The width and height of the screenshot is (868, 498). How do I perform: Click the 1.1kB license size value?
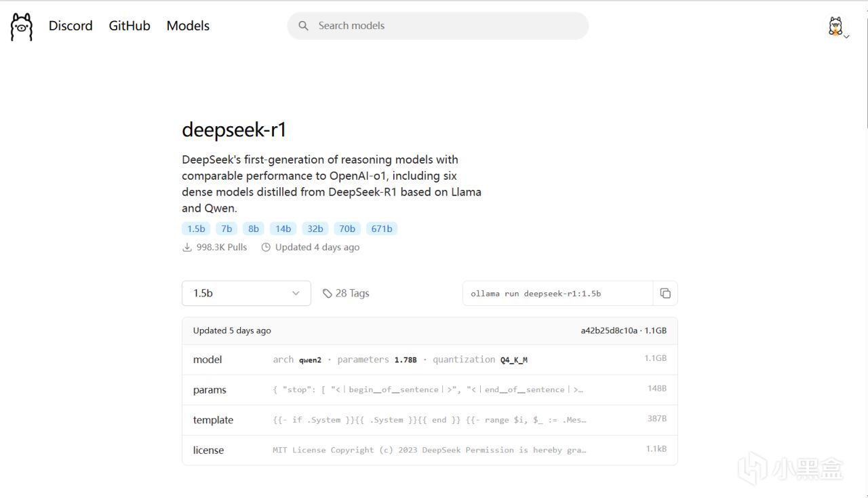[x=656, y=449]
